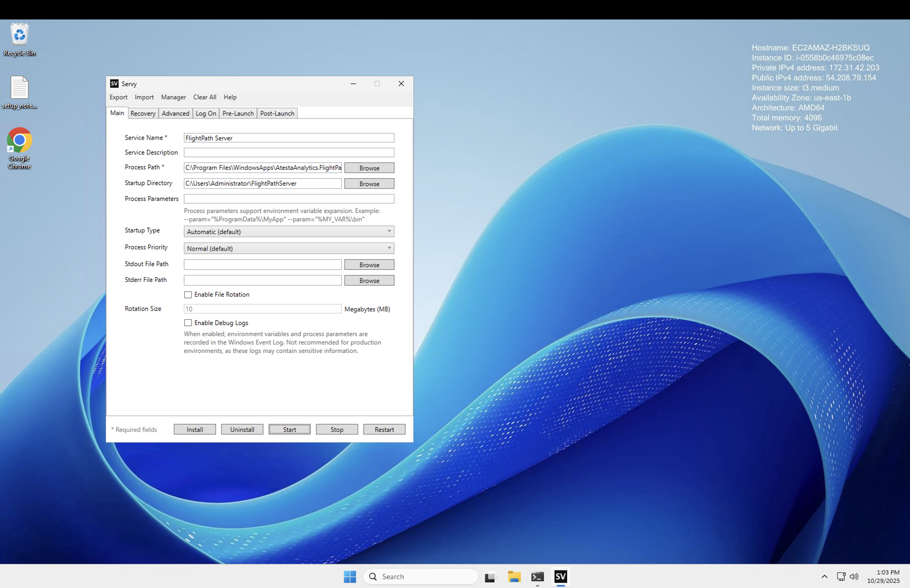The width and height of the screenshot is (910, 588).
Task: Expand the Startup Type dropdown
Action: (289, 231)
